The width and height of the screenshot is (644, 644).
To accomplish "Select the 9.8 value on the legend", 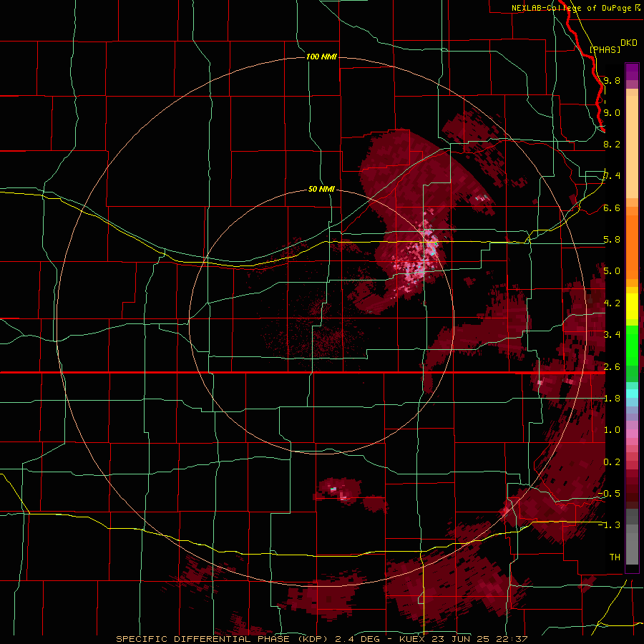I will point(612,80).
